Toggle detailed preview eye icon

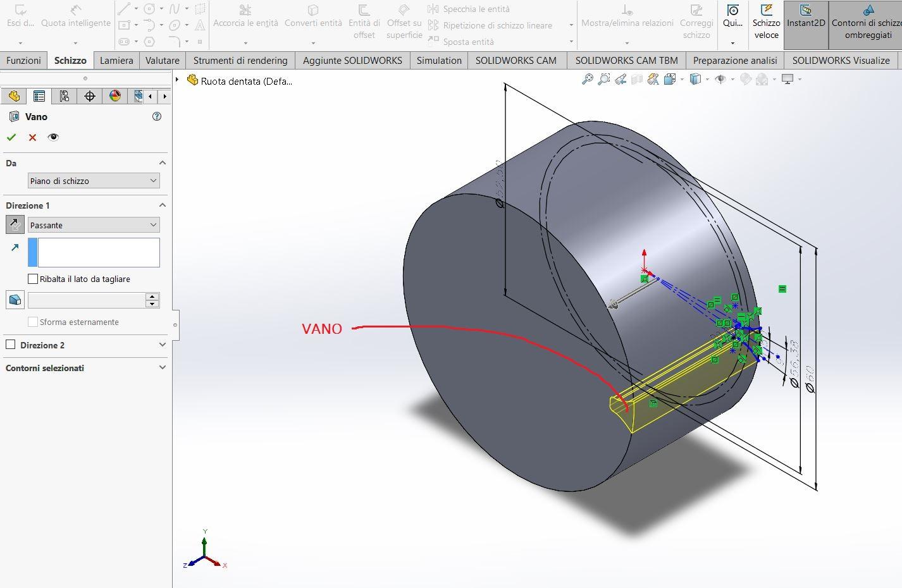tap(53, 137)
